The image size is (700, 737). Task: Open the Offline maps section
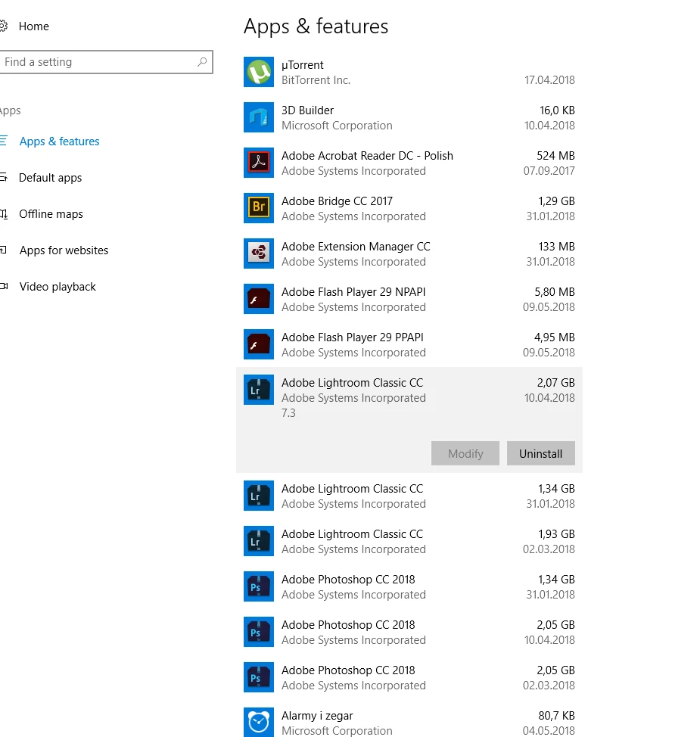51,214
